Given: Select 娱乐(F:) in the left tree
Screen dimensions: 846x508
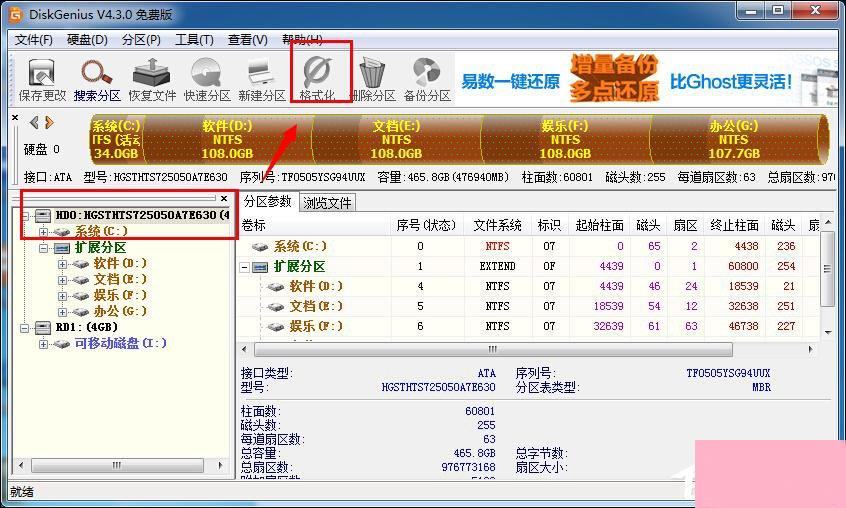Looking at the screenshot, I should point(120,295).
